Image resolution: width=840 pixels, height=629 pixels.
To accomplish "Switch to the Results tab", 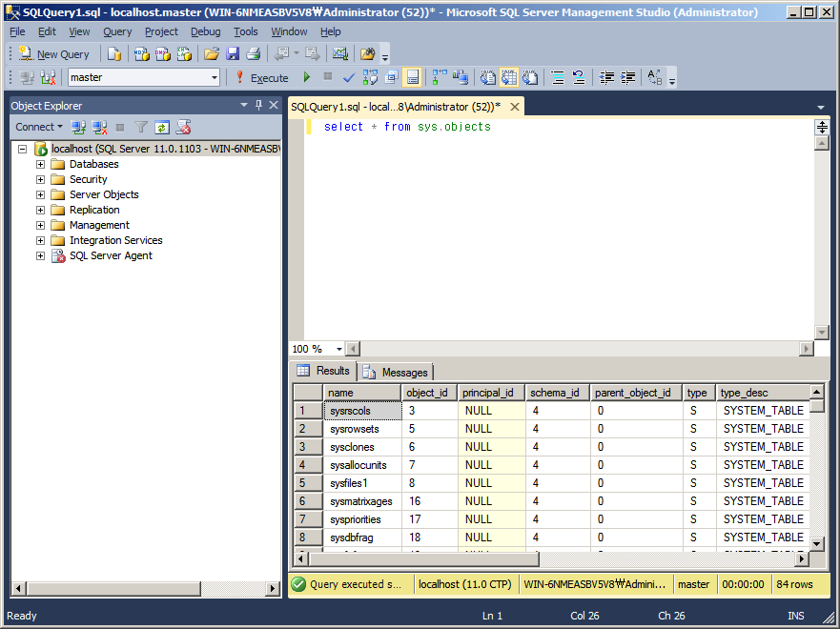I will [x=323, y=371].
